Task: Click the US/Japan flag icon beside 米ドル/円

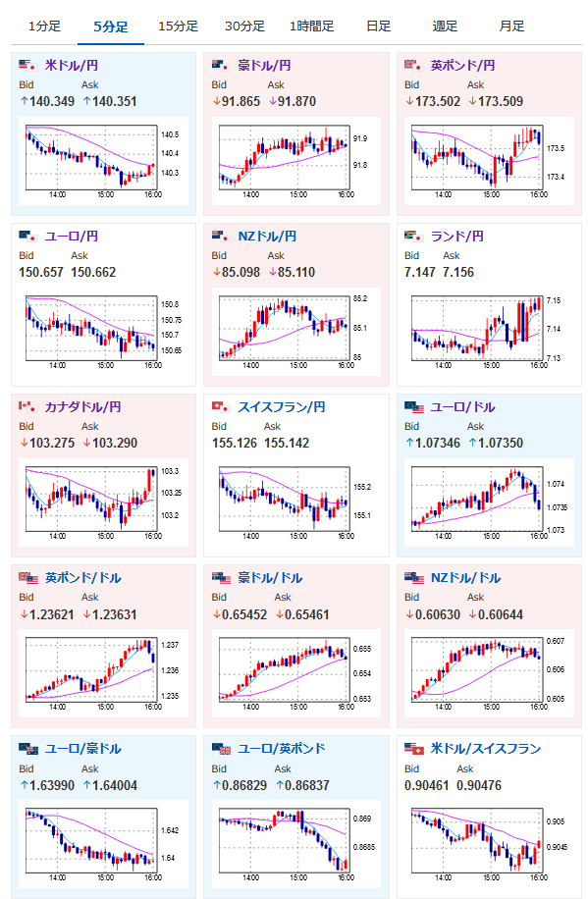Action: pos(27,64)
